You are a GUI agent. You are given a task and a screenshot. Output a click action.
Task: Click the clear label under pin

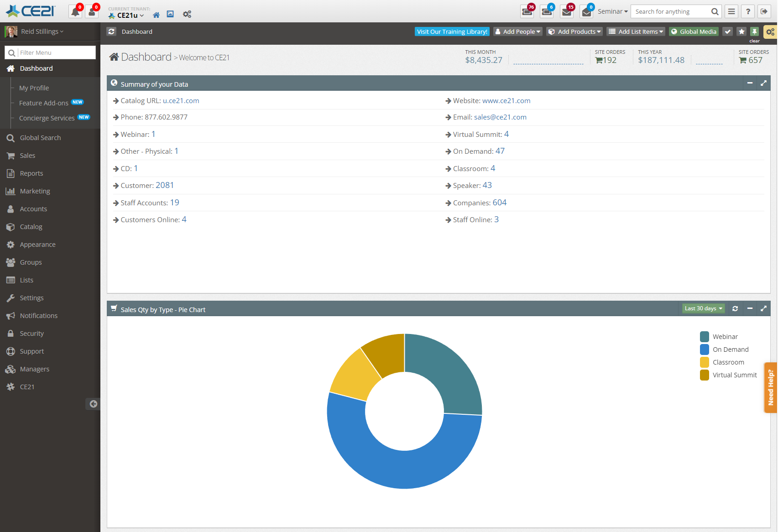tap(755, 41)
